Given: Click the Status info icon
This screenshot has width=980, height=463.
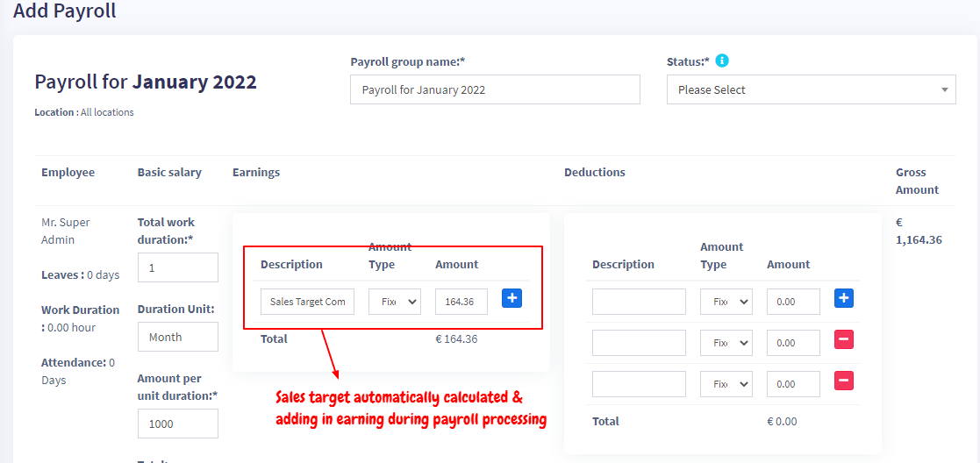Looking at the screenshot, I should click(x=722, y=61).
